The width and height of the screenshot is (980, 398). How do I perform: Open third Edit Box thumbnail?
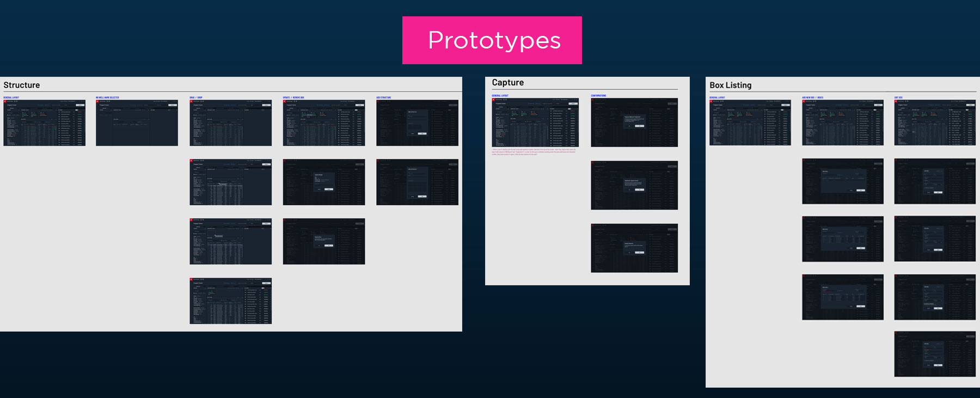point(935,239)
